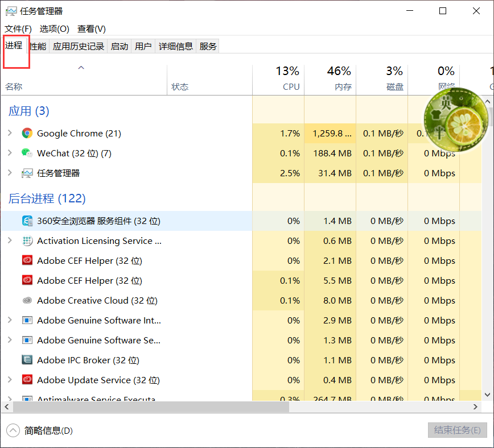Sort by the 状态 column header
Image resolution: width=494 pixels, height=448 pixels.
click(209, 80)
